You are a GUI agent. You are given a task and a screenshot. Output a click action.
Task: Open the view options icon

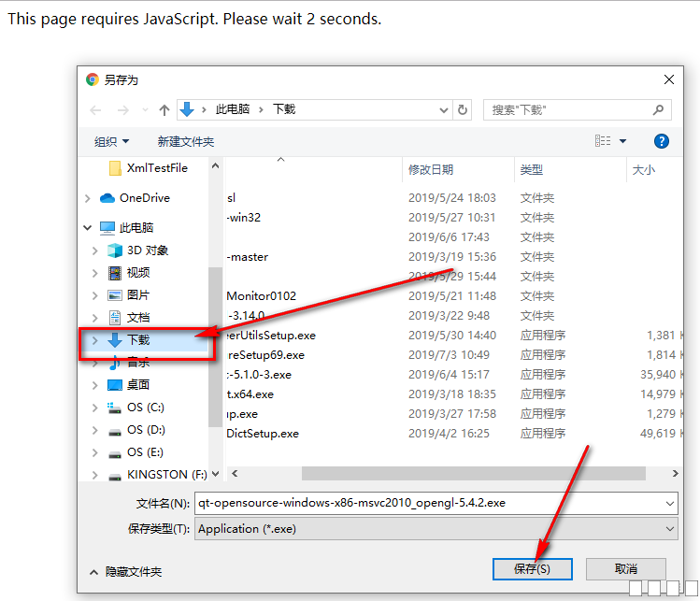click(604, 141)
